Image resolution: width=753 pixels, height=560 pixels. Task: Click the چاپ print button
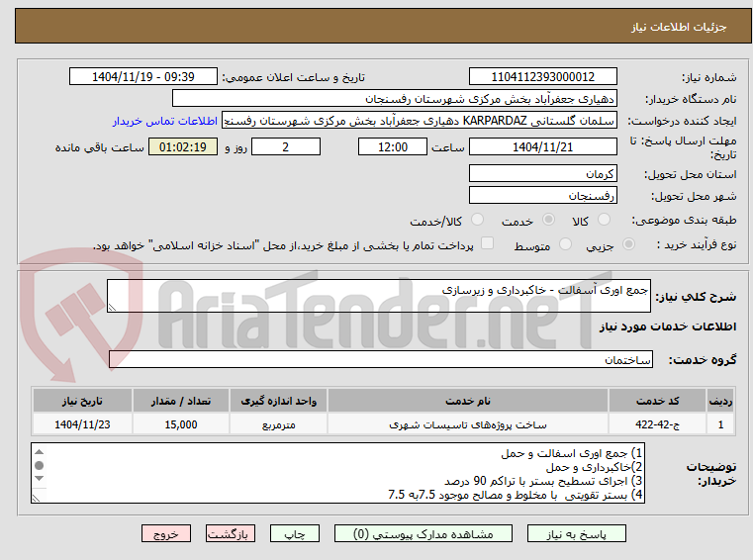[295, 533]
